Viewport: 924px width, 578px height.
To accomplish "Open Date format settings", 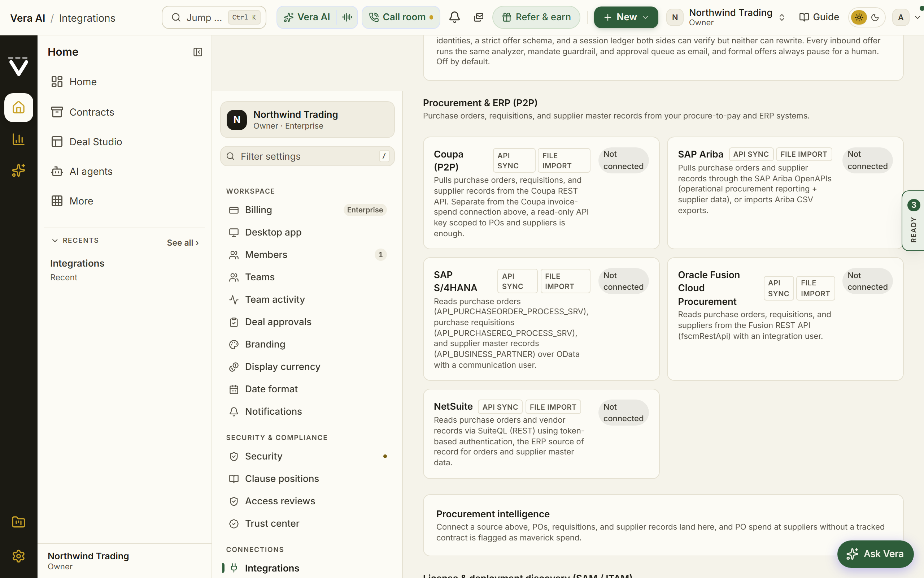I will point(308,389).
